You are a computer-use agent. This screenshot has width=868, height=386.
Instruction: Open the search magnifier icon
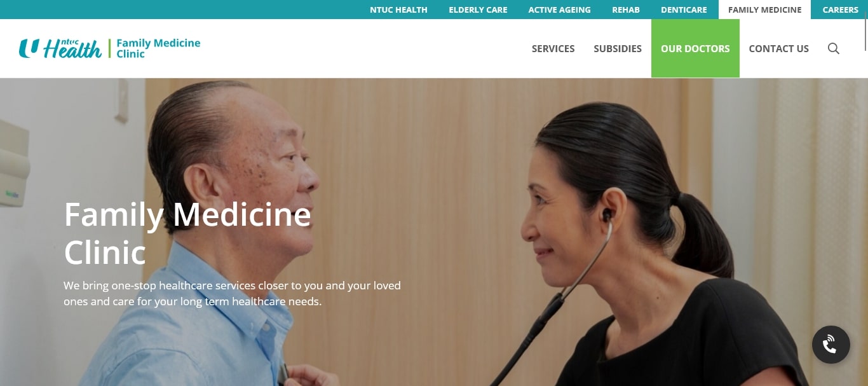click(834, 48)
